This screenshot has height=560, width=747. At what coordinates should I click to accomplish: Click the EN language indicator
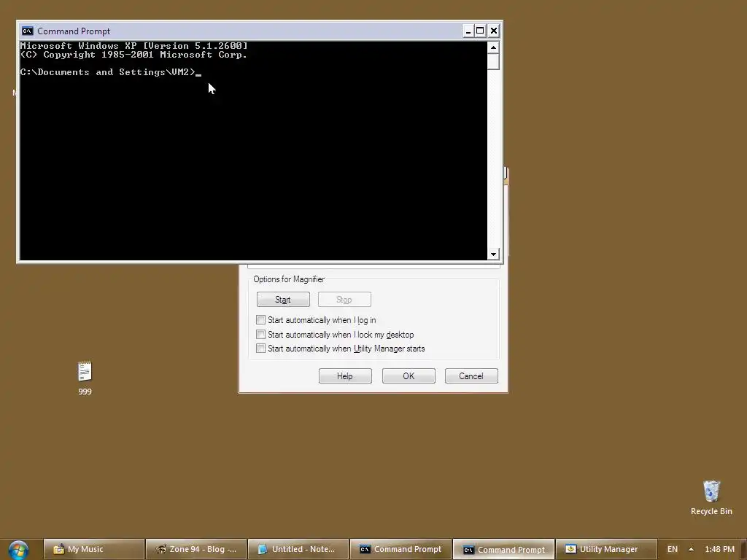pyautogui.click(x=672, y=550)
